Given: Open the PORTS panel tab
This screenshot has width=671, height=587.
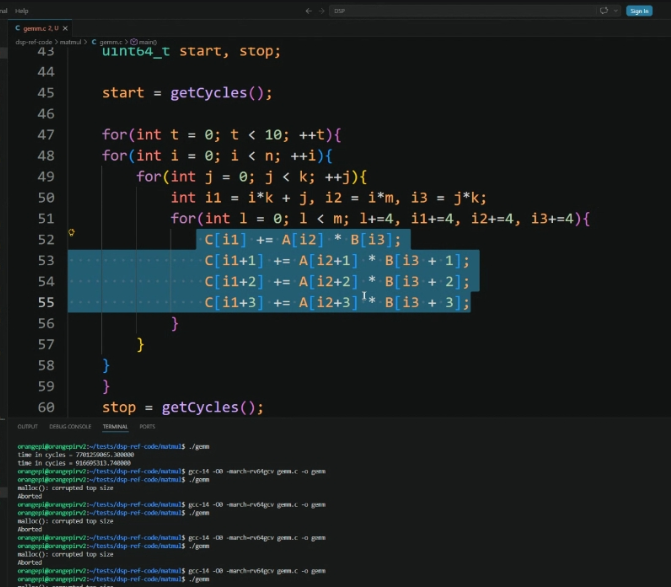Looking at the screenshot, I should (147, 427).
